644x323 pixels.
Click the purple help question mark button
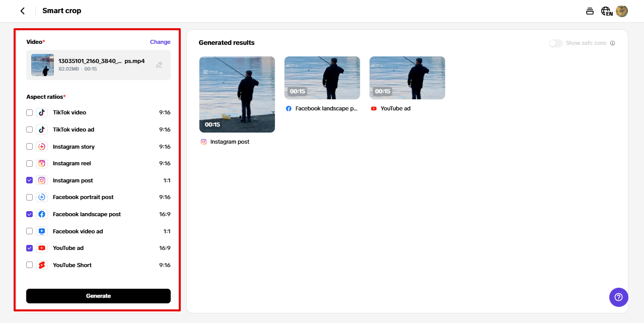(x=618, y=297)
